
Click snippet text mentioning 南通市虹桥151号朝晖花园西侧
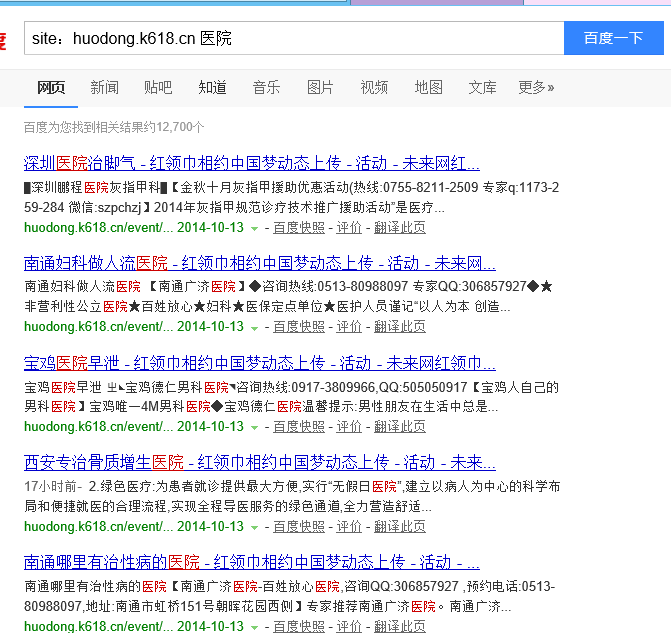[x=290, y=596]
